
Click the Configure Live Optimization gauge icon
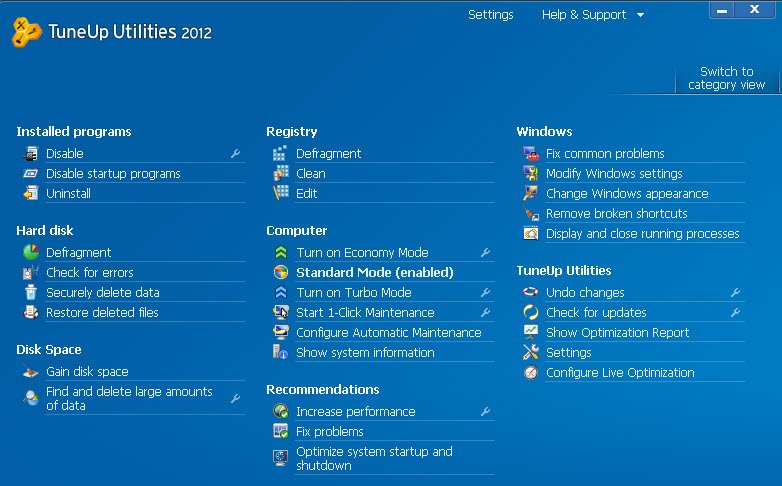(531, 372)
